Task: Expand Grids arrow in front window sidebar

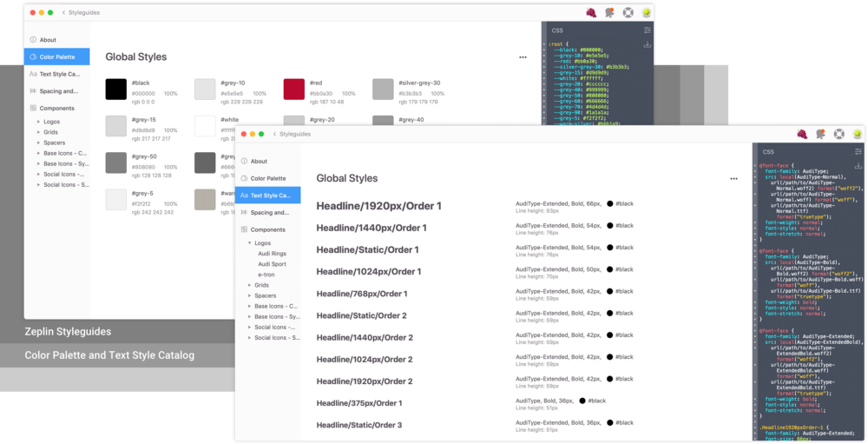Action: point(249,285)
